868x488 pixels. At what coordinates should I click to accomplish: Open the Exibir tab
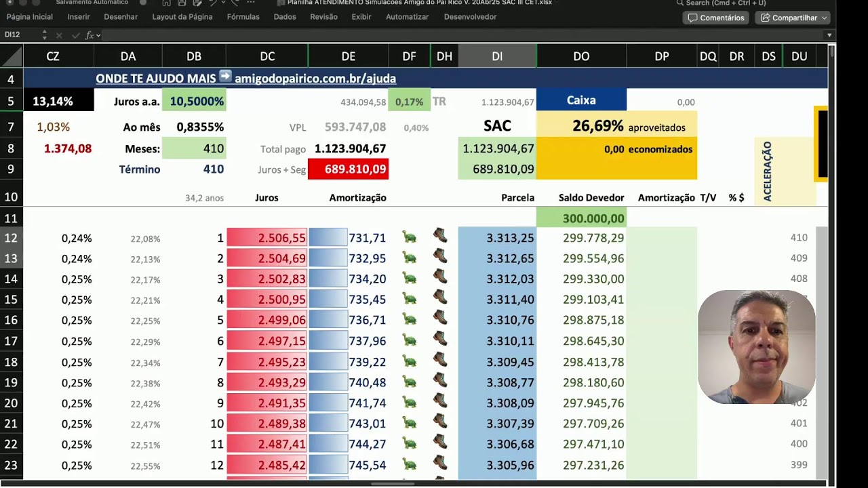click(x=361, y=17)
